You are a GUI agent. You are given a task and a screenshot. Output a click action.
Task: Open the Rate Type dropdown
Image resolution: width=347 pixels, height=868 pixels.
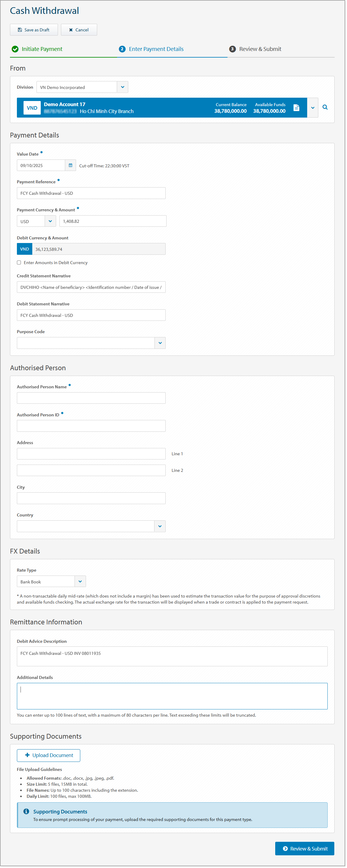click(80, 582)
